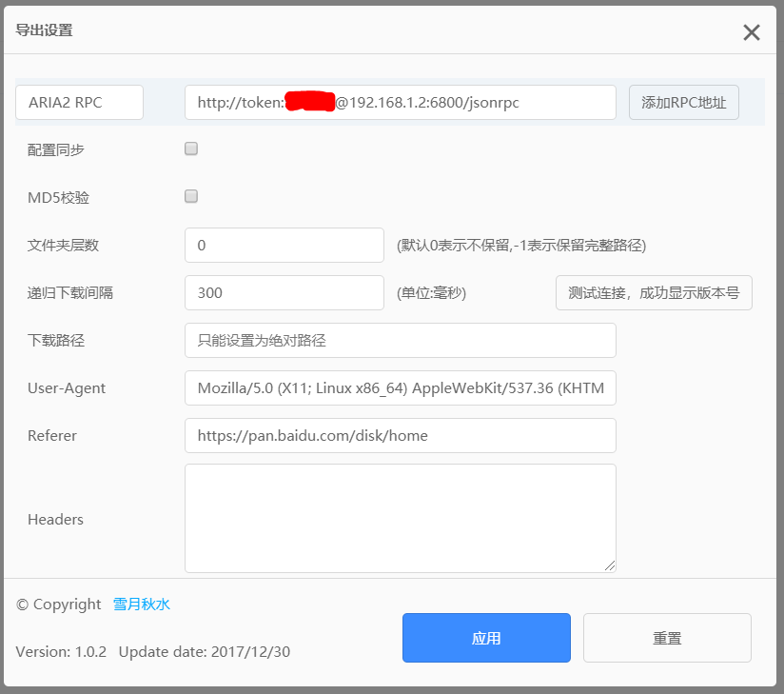Image resolution: width=784 pixels, height=694 pixels.
Task: Click the Referer field with pan.baidu.com URL
Action: tap(400, 436)
